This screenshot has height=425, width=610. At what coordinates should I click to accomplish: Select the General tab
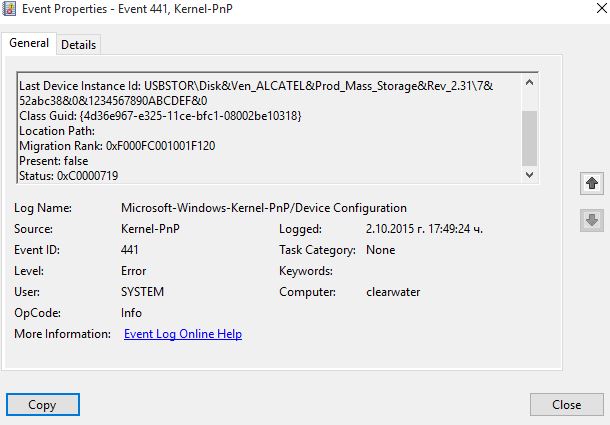tap(29, 43)
